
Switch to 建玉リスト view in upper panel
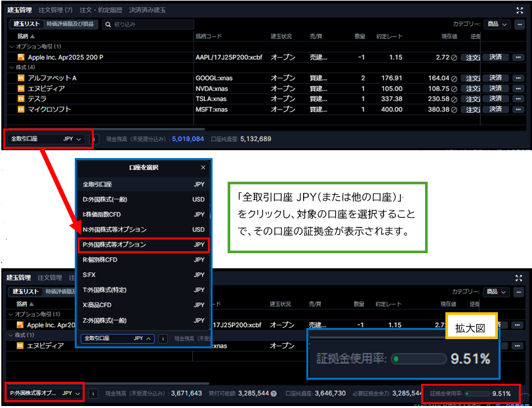click(x=27, y=24)
